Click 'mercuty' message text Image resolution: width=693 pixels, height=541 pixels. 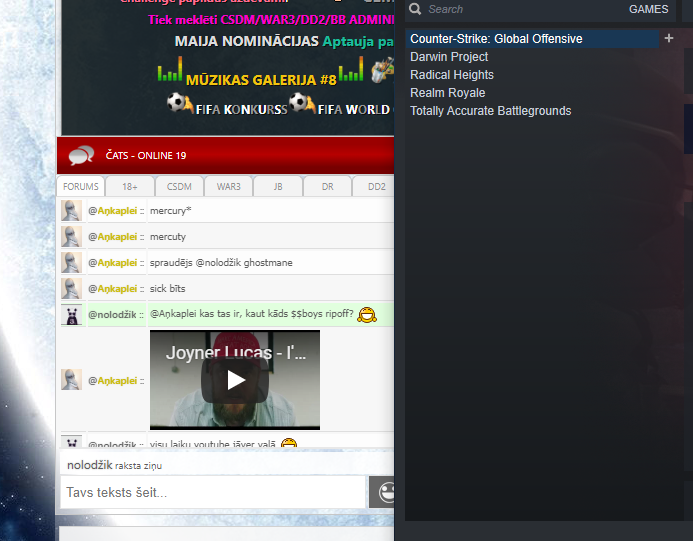coord(168,237)
